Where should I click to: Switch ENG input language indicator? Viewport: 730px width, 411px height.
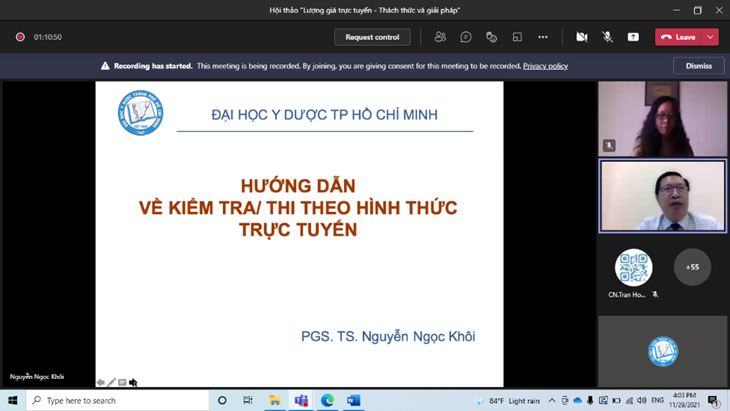(657, 400)
